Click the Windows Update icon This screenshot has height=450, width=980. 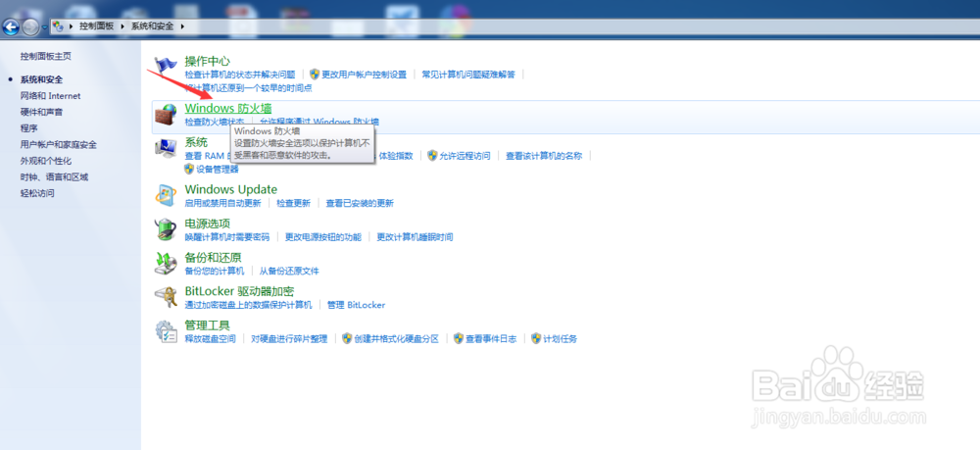pos(166,195)
